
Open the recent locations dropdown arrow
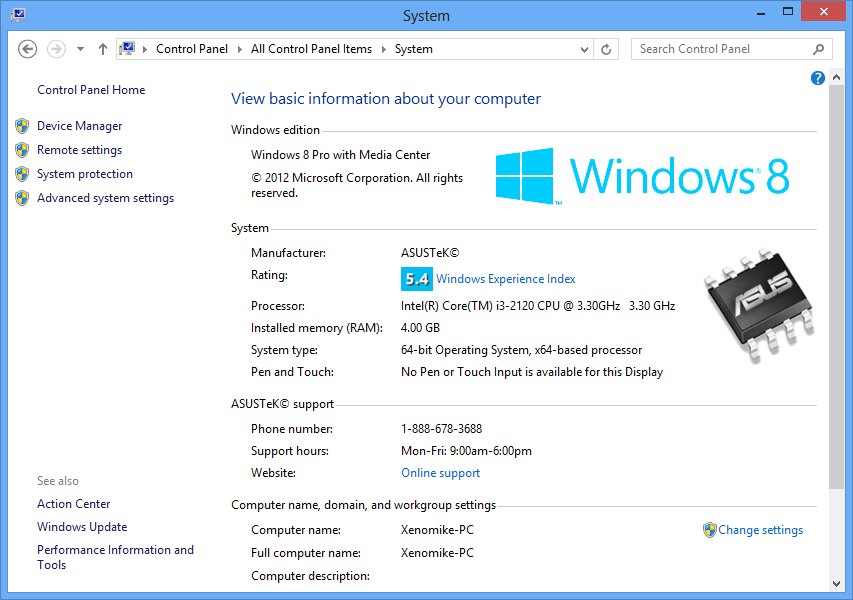pos(81,49)
